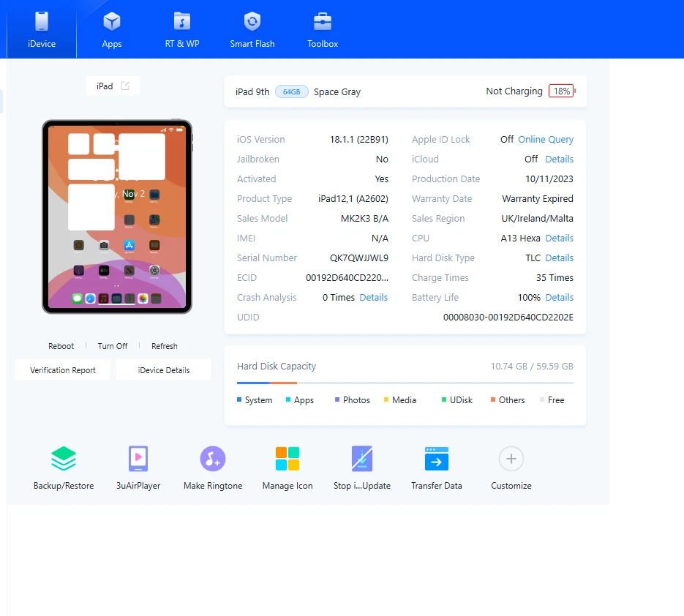Screen dimensions: 684x616
Task: Click the UDID value 00008030-00192D640CD2202E
Action: (508, 318)
